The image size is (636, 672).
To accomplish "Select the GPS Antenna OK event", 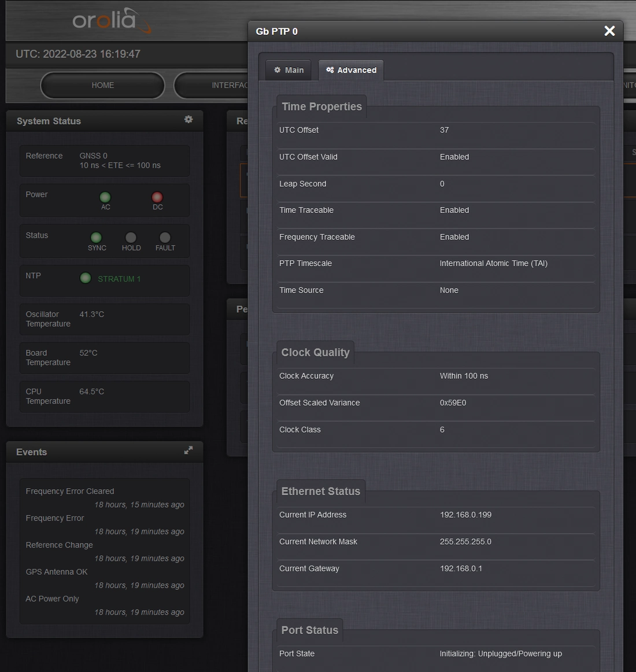I will [x=57, y=572].
